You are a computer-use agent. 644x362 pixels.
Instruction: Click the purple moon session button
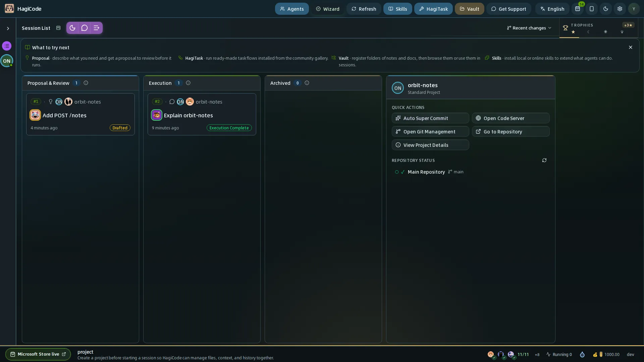[72, 28]
